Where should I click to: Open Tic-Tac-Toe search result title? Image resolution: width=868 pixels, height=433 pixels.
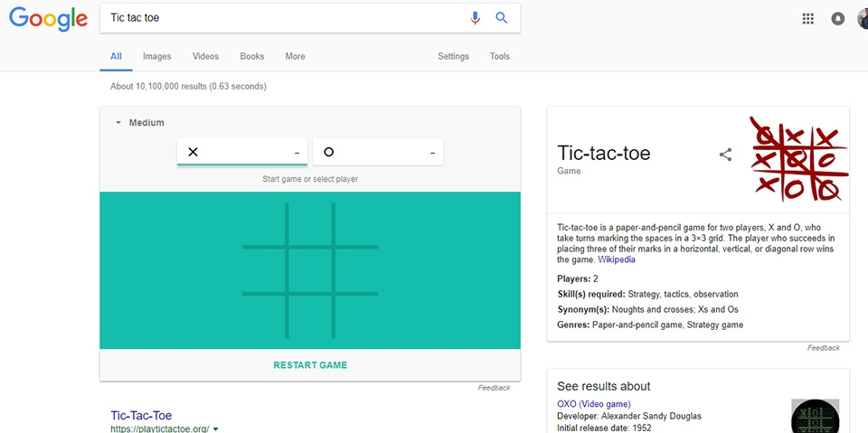141,415
